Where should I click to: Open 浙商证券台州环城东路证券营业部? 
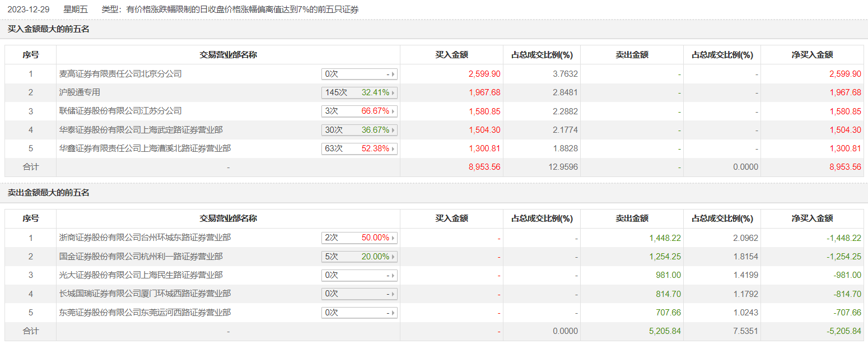[145, 238]
